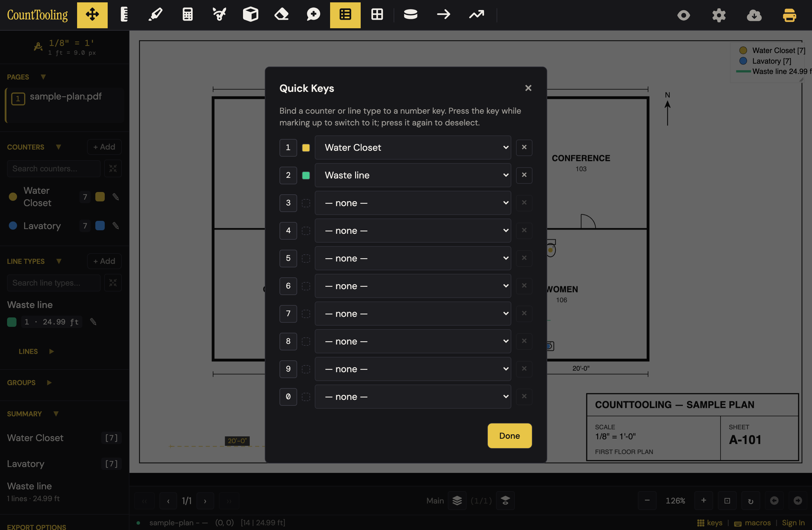This screenshot has width=812, height=530.
Task: Select the pan/move tool
Action: [92, 15]
